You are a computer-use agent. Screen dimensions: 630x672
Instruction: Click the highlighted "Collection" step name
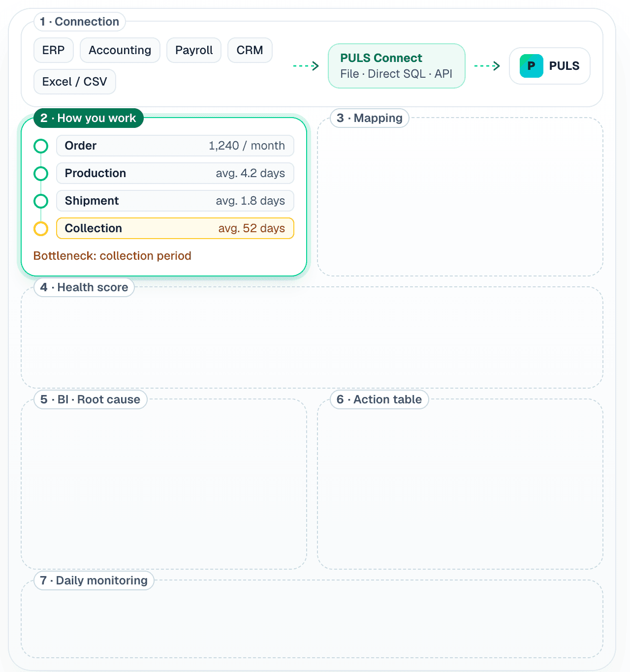click(x=94, y=228)
